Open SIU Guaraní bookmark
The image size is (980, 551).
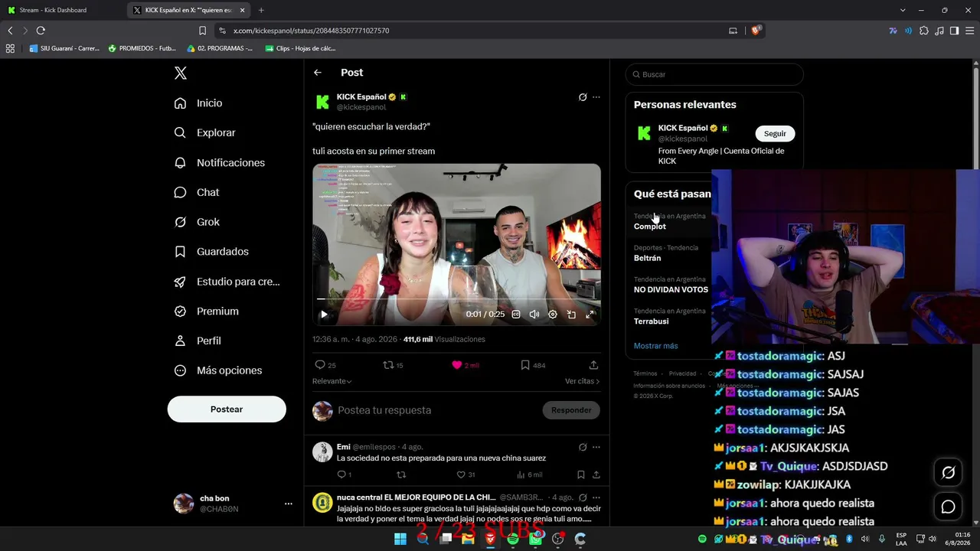pos(64,48)
